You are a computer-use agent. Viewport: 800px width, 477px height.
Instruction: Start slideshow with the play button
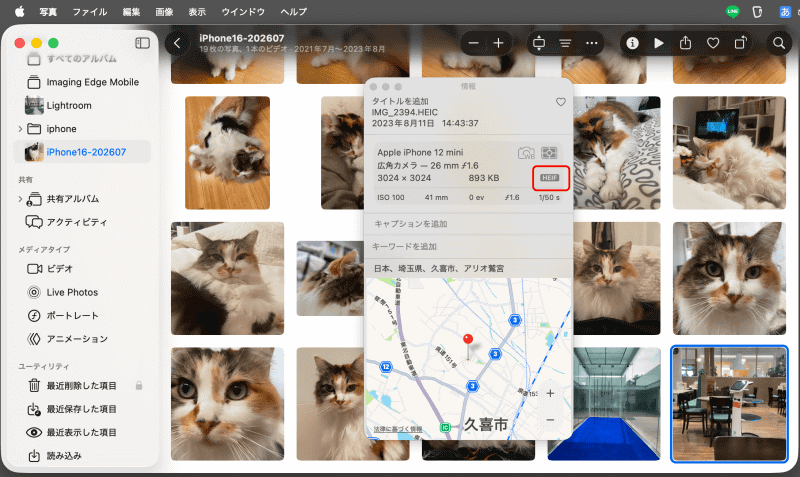point(659,43)
